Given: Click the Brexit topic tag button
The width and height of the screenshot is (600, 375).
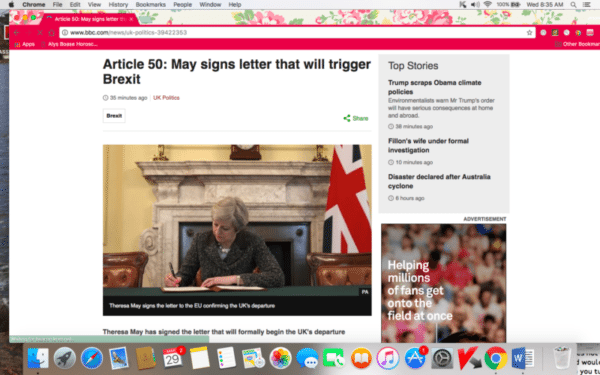Looking at the screenshot, I should (x=114, y=116).
